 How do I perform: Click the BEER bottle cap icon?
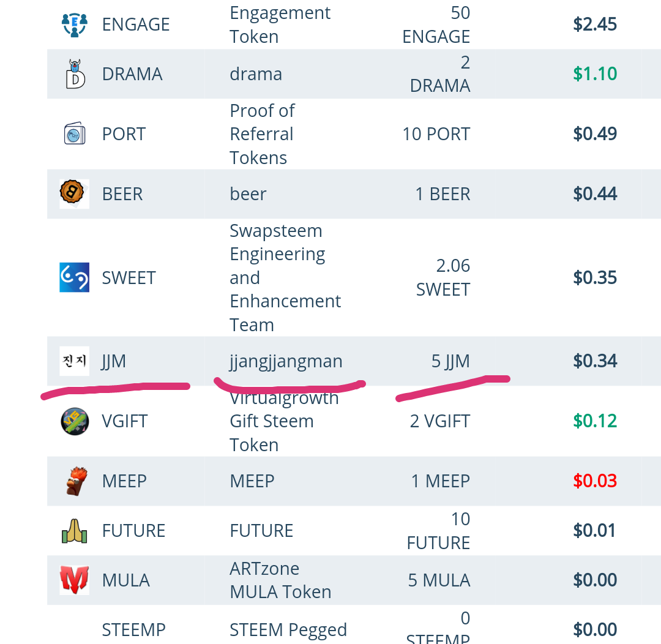pos(72,193)
